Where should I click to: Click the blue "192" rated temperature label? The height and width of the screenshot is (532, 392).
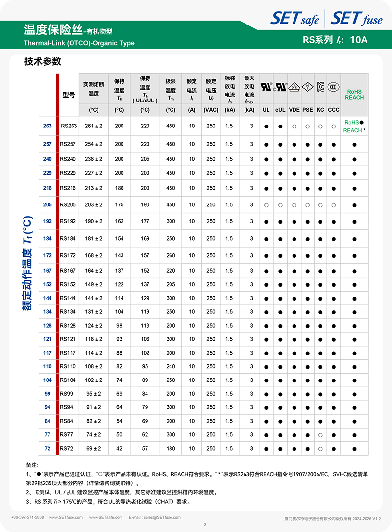click(x=48, y=221)
